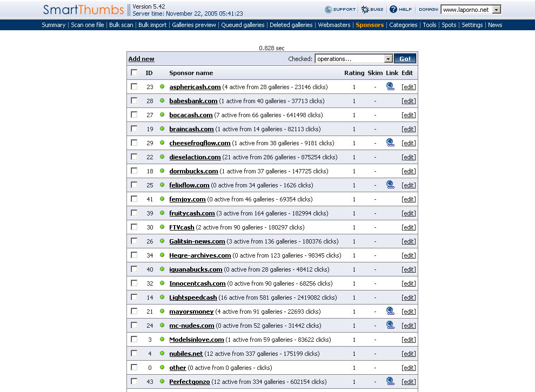Edit the Galitsin-news.com sponsor
Screen dimensions: 535x392
pyautogui.click(x=409, y=241)
